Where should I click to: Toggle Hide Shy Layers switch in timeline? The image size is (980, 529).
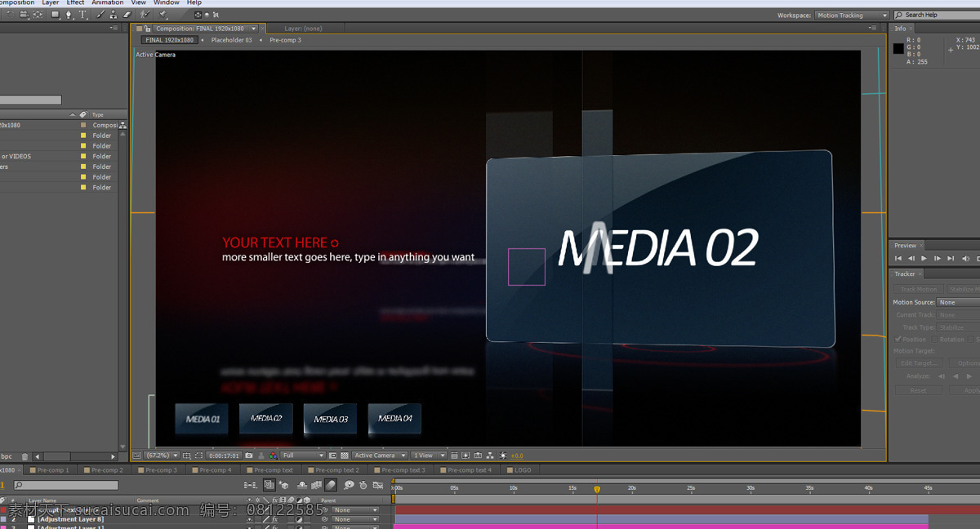pos(302,485)
